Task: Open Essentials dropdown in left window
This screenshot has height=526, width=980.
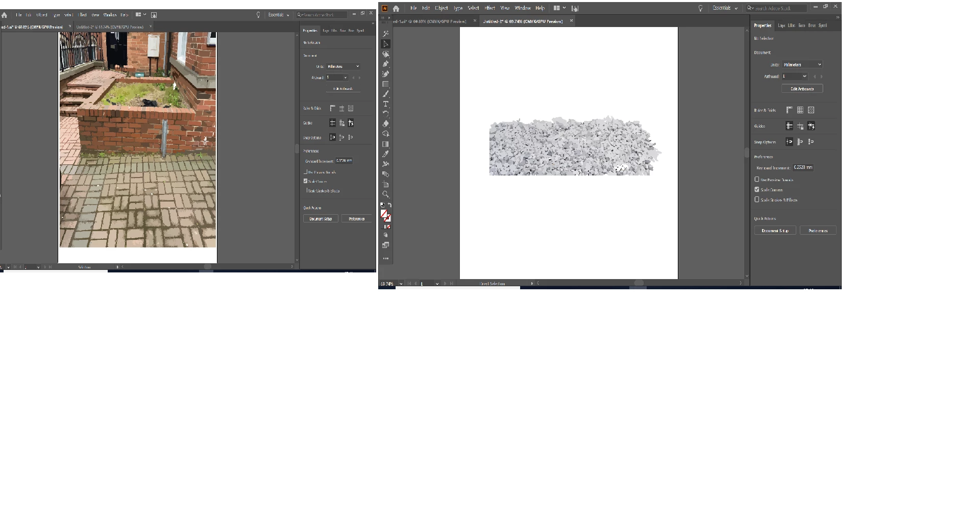Action: (279, 15)
